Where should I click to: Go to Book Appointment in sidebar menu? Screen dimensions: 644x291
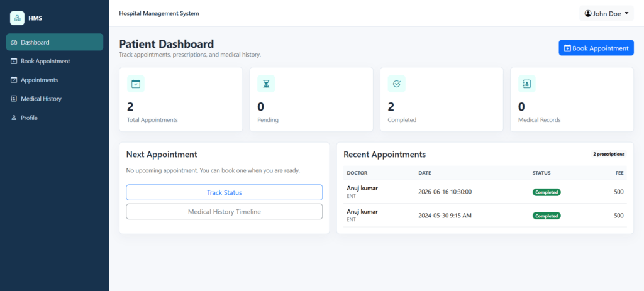[55, 61]
